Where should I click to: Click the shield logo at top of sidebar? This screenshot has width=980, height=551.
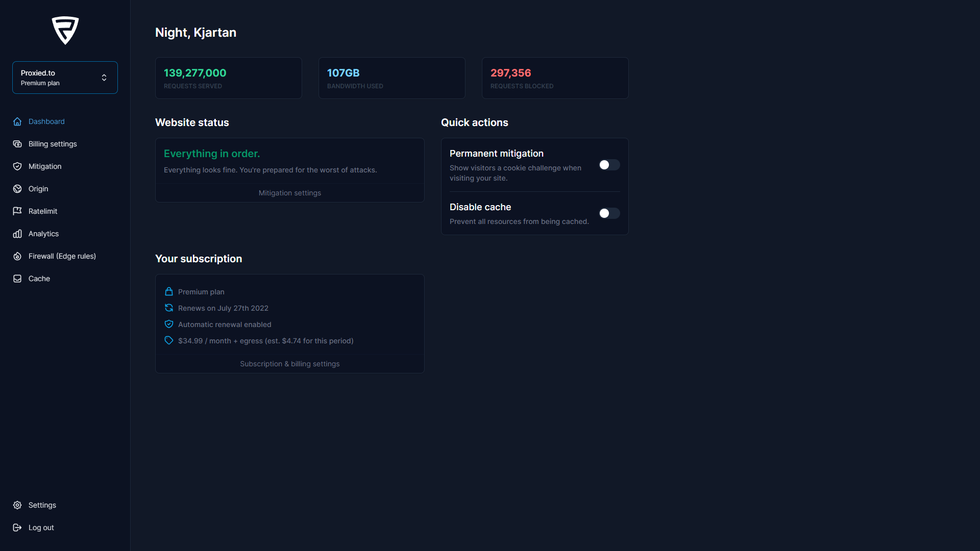[65, 31]
